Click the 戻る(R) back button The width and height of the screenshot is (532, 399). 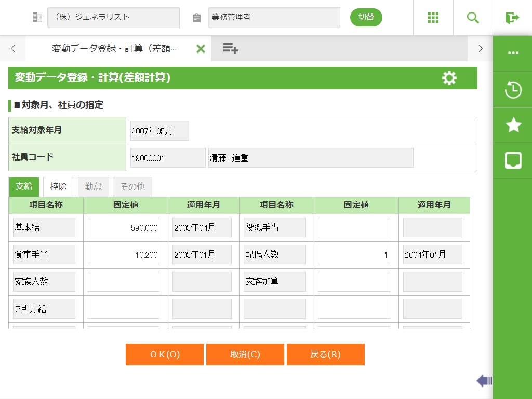point(325,354)
